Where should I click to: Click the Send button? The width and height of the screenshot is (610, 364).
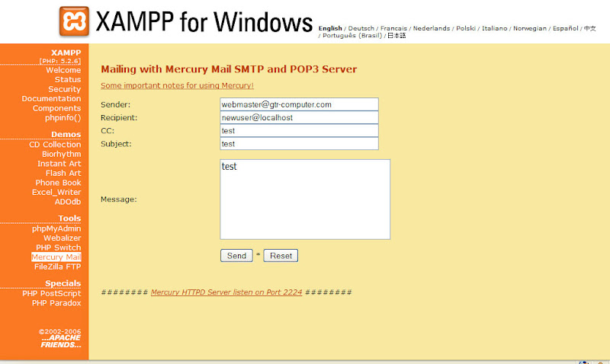coord(236,256)
